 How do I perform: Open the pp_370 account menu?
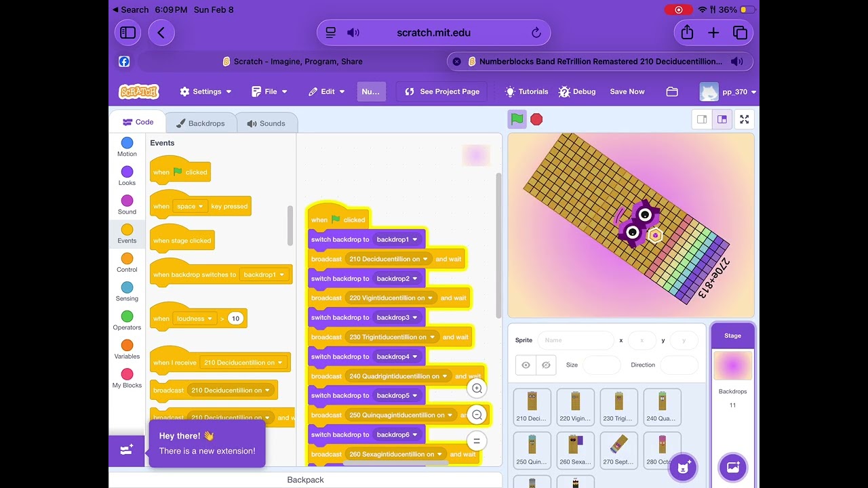click(728, 91)
